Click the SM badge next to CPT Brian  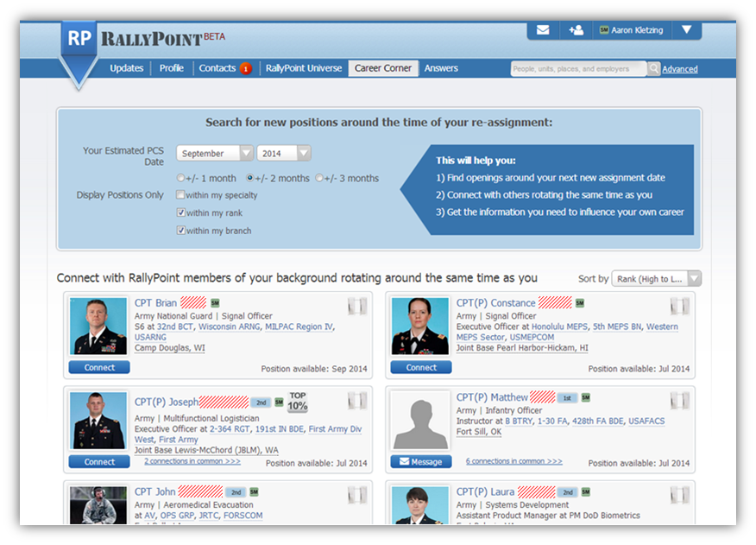click(215, 303)
